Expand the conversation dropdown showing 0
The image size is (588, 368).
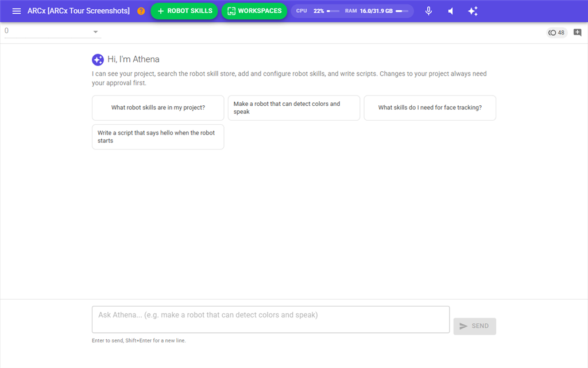click(52, 32)
